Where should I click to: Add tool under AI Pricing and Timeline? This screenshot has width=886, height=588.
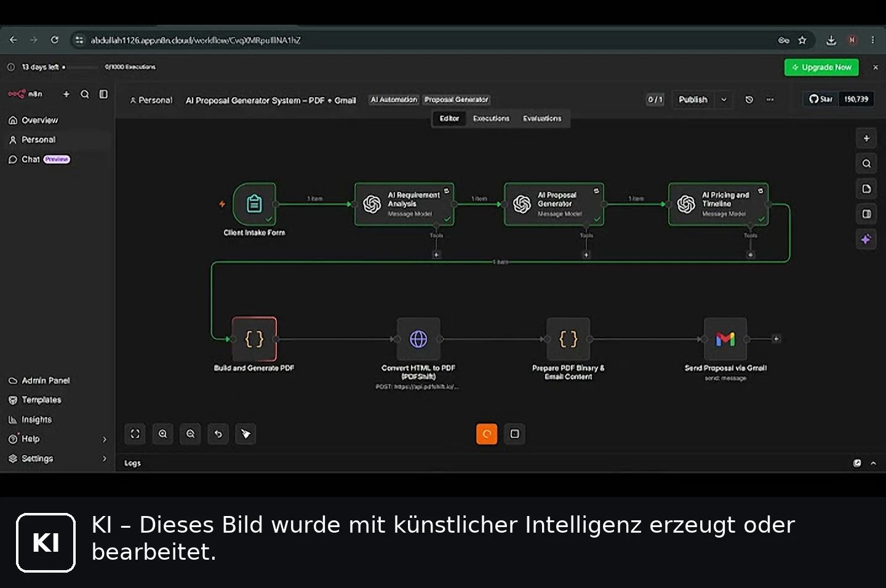[x=751, y=255]
